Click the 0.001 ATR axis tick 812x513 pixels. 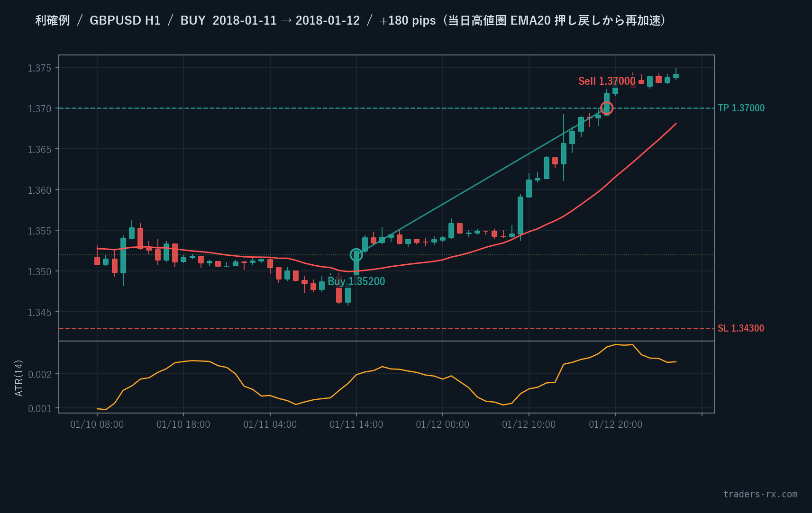pyautogui.click(x=39, y=408)
